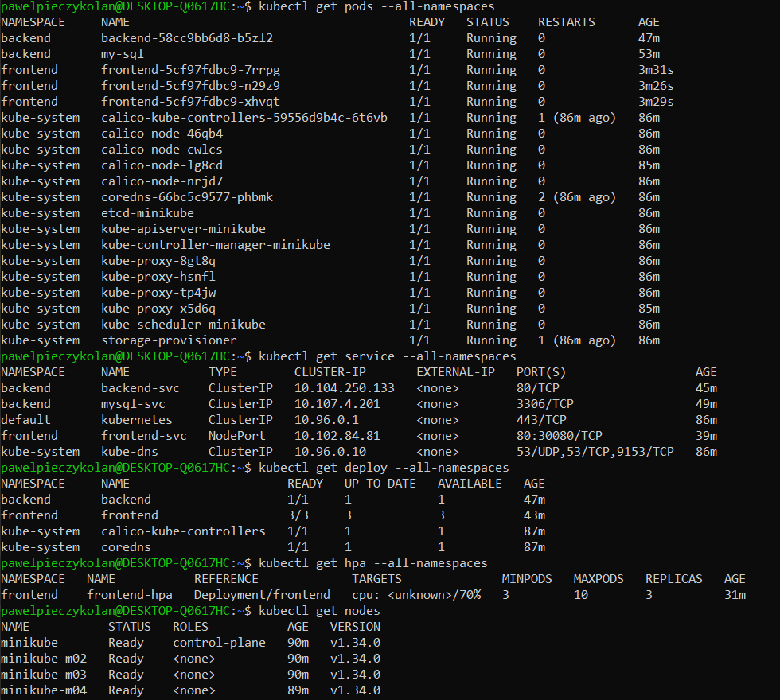This screenshot has width=780, height=700.
Task: Click pod frontend-5cf97fdbc9-n29z9
Action: [190, 86]
